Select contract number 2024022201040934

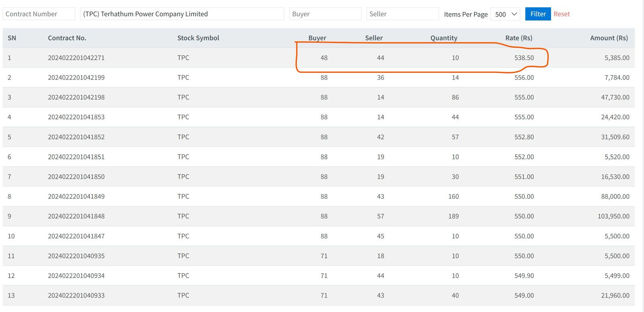(76, 275)
